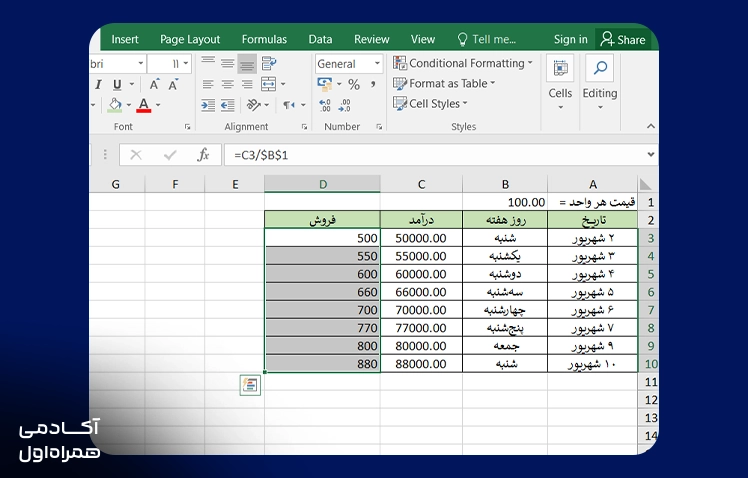Increase indent
The height and width of the screenshot is (478, 748).
228,105
